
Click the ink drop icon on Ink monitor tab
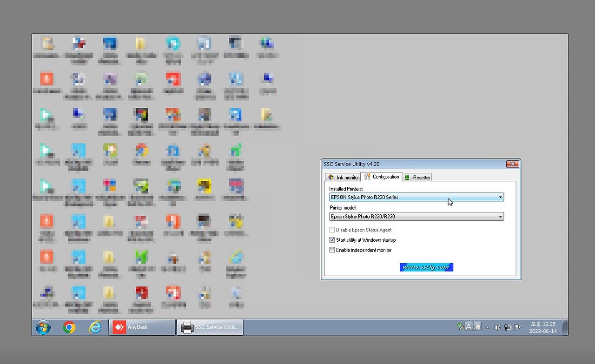331,177
